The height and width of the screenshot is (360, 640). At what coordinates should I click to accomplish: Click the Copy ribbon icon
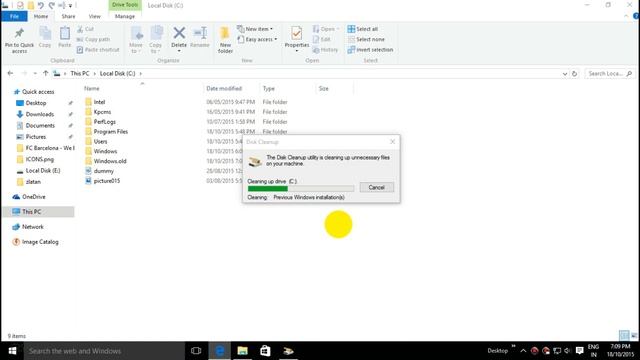coord(45,33)
